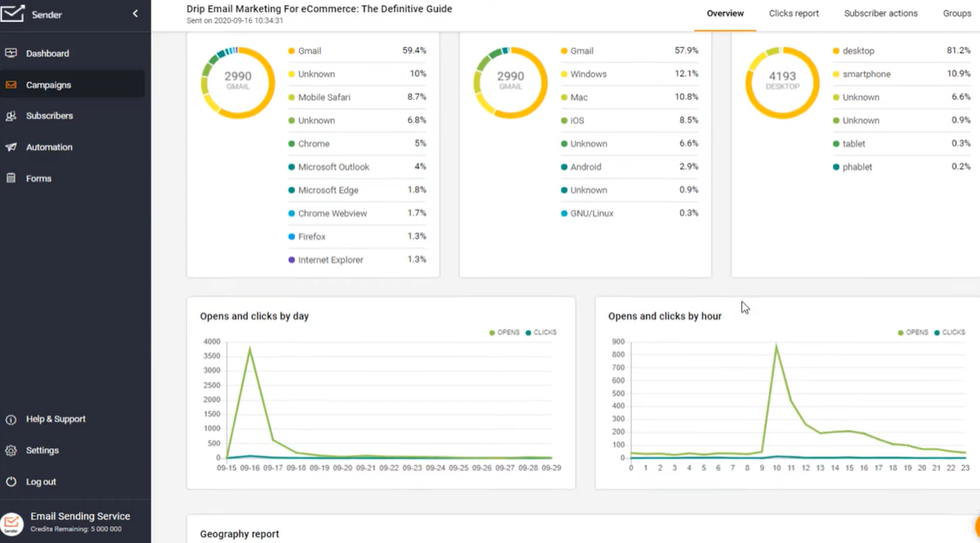Image resolution: width=980 pixels, height=543 pixels.
Task: Click the Log out power icon
Action: [11, 482]
